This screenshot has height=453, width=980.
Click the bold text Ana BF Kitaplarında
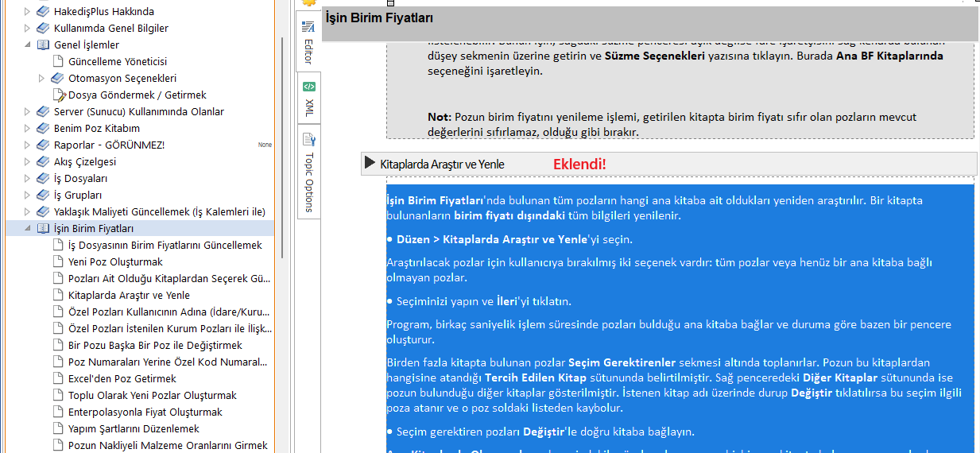889,56
